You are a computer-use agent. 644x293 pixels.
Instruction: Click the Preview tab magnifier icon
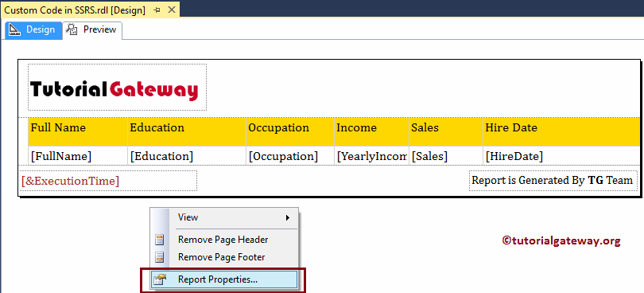tap(72, 29)
